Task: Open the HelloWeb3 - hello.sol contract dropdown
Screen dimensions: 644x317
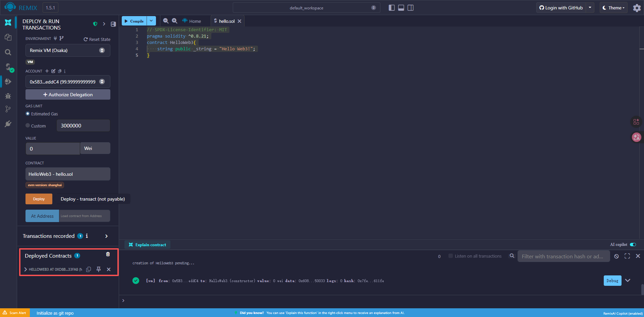Action: [x=68, y=174]
